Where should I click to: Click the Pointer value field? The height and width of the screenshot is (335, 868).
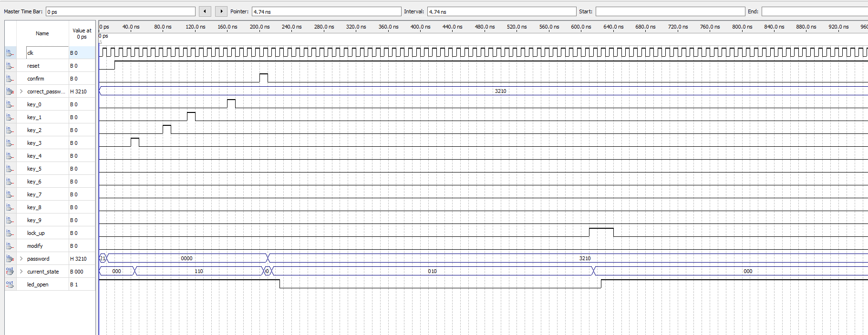coord(327,11)
